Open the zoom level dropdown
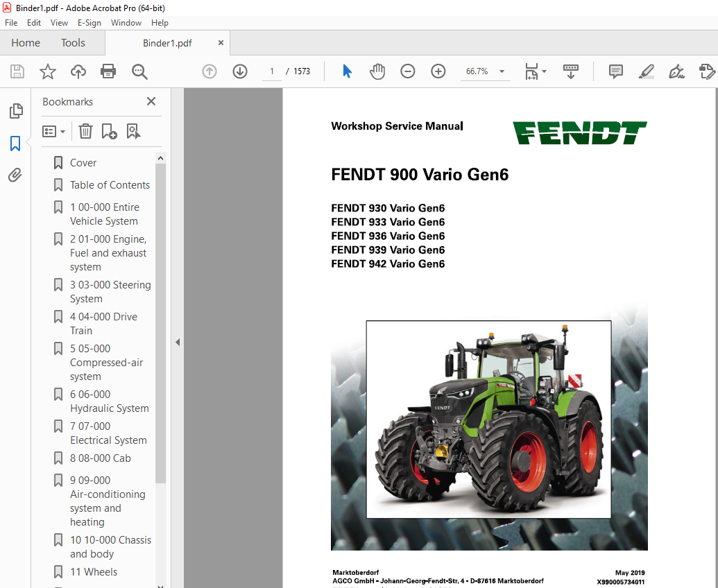The width and height of the screenshot is (718, 588). [502, 71]
